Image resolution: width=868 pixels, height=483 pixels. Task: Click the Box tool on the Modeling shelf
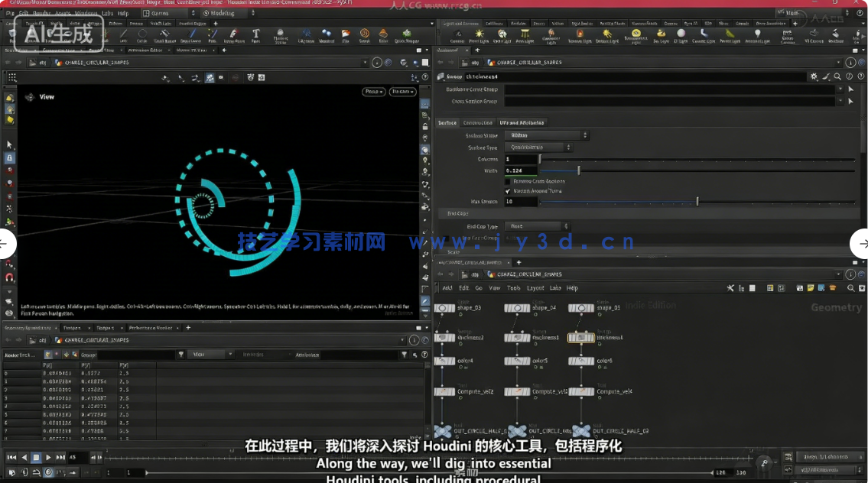click(11, 34)
